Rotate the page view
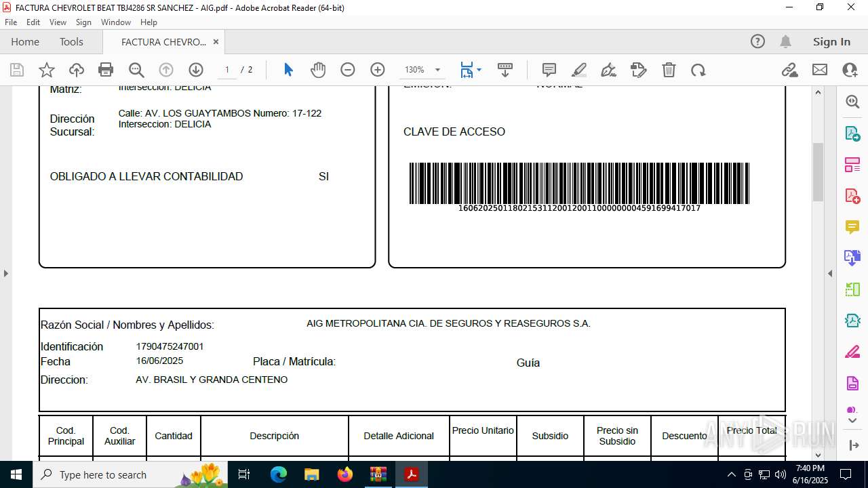 (x=698, y=70)
